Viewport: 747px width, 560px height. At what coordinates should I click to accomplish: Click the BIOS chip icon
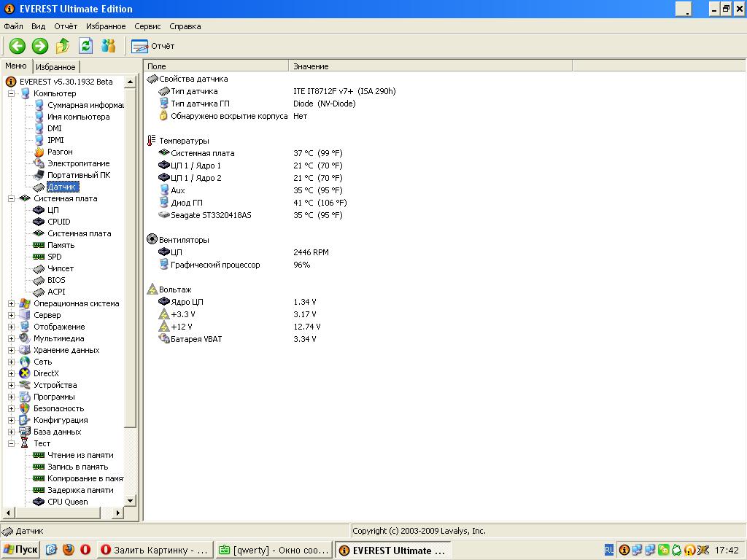pos(39,281)
